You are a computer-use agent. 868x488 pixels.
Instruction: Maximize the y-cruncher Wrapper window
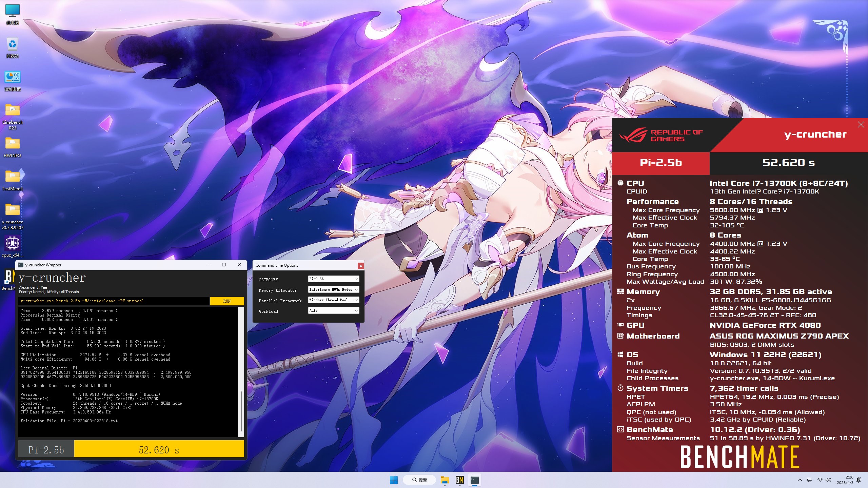[x=224, y=265]
